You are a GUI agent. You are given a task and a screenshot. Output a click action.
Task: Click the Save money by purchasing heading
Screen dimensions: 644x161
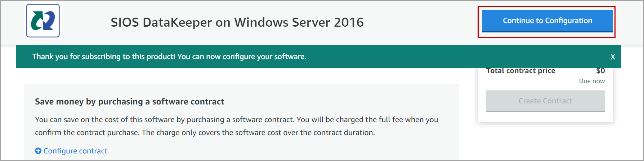130,102
